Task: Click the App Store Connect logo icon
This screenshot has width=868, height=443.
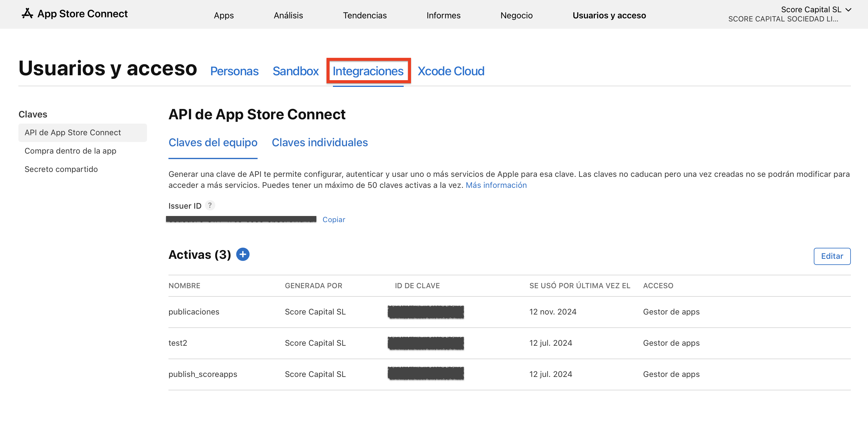Action: click(x=27, y=14)
